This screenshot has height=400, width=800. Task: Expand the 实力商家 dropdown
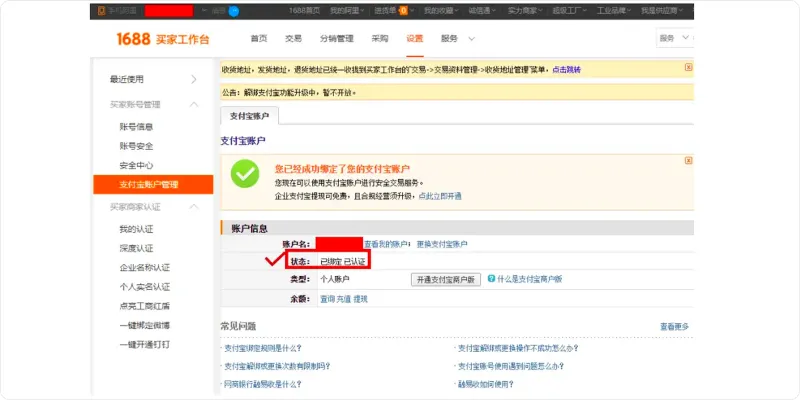(x=525, y=11)
